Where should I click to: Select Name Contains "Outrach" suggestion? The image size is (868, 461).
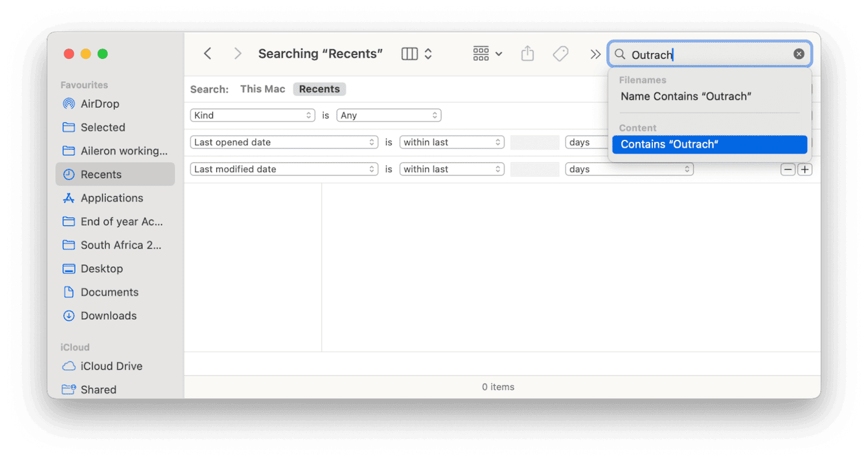685,96
